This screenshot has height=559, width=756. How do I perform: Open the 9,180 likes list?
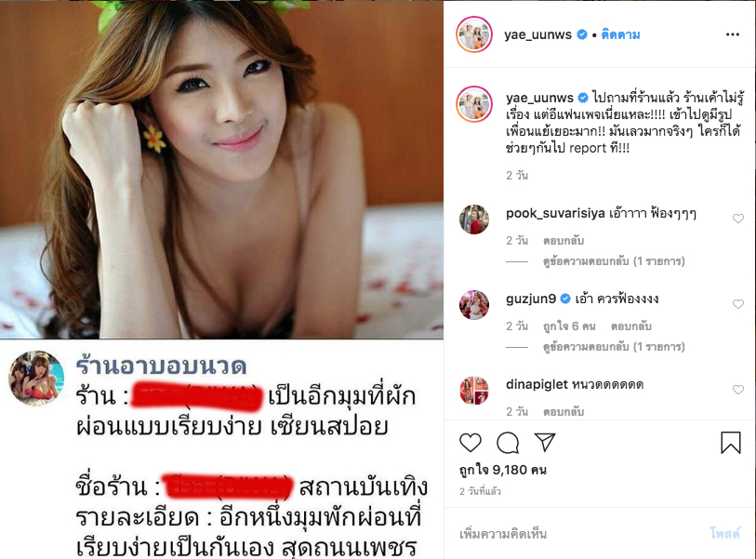coord(503,470)
